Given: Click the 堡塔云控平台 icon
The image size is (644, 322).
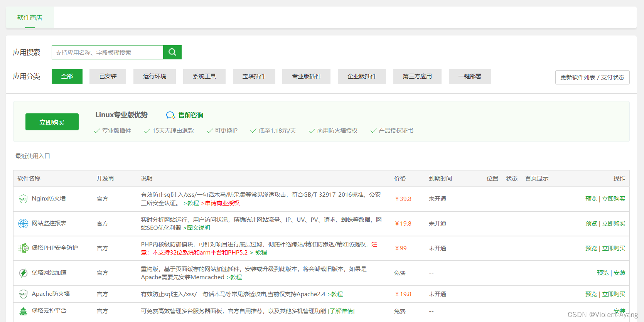Looking at the screenshot, I should (23, 311).
